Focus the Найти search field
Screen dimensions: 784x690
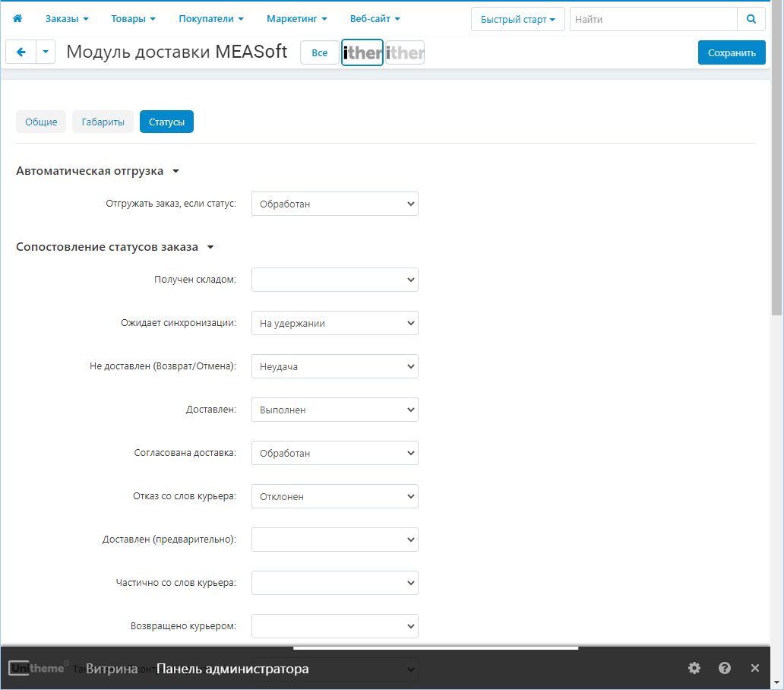(x=653, y=19)
